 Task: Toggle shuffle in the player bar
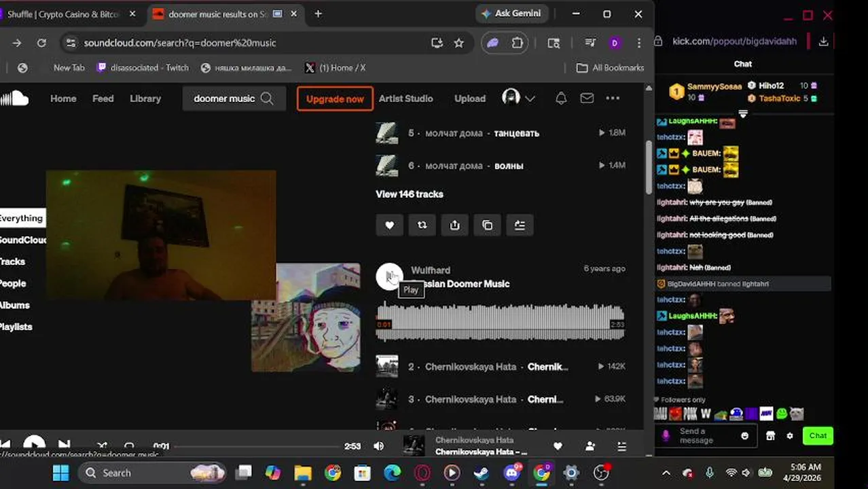(x=102, y=446)
